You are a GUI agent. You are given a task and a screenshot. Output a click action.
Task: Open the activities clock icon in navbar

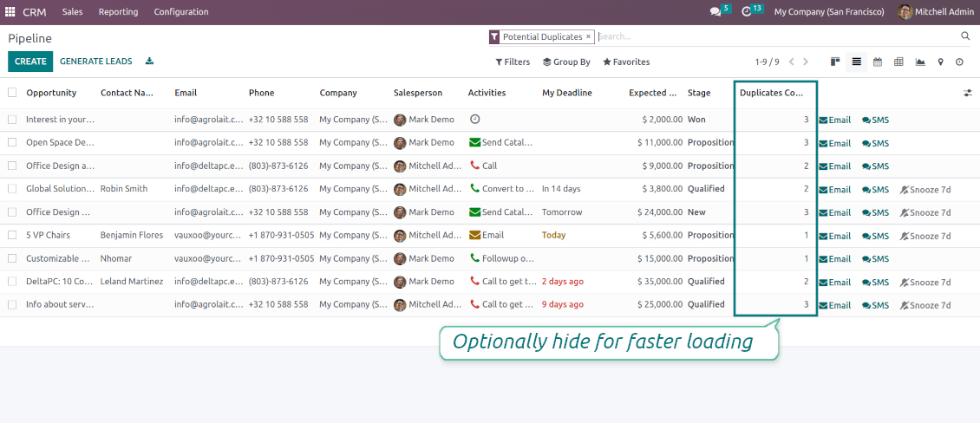coord(747,12)
